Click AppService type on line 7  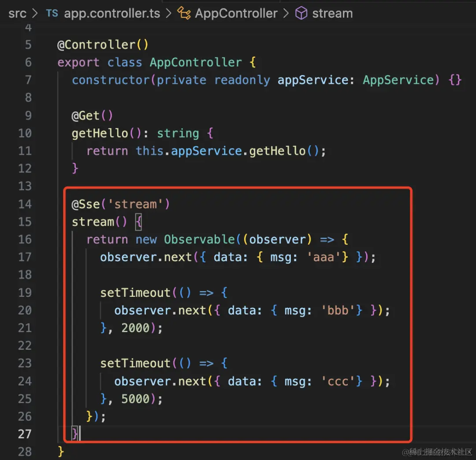[x=398, y=80]
